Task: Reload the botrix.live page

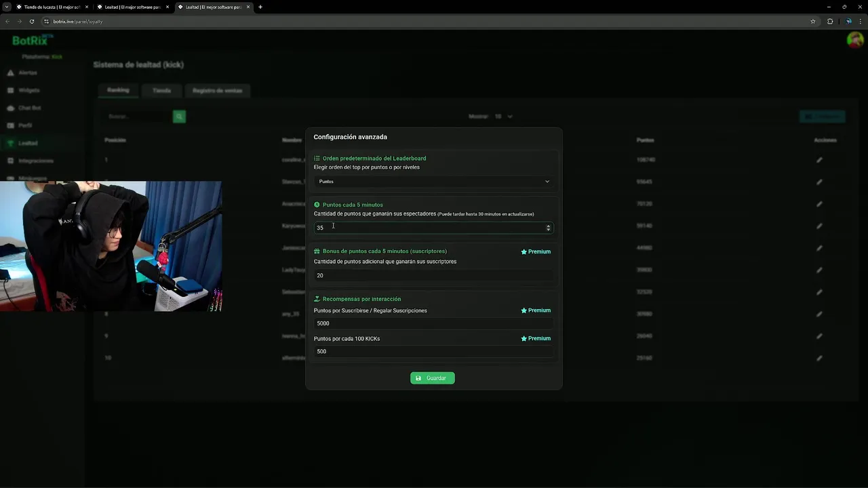Action: point(32,21)
